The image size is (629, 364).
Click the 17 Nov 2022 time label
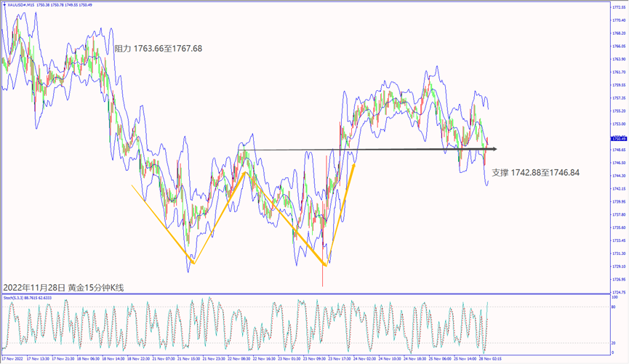[x=13, y=359]
